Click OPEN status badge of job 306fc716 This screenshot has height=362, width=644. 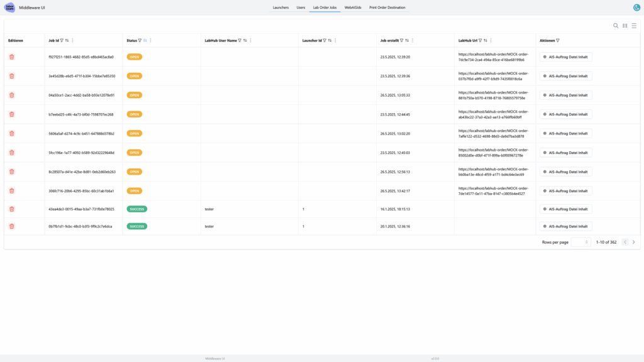[135, 191]
